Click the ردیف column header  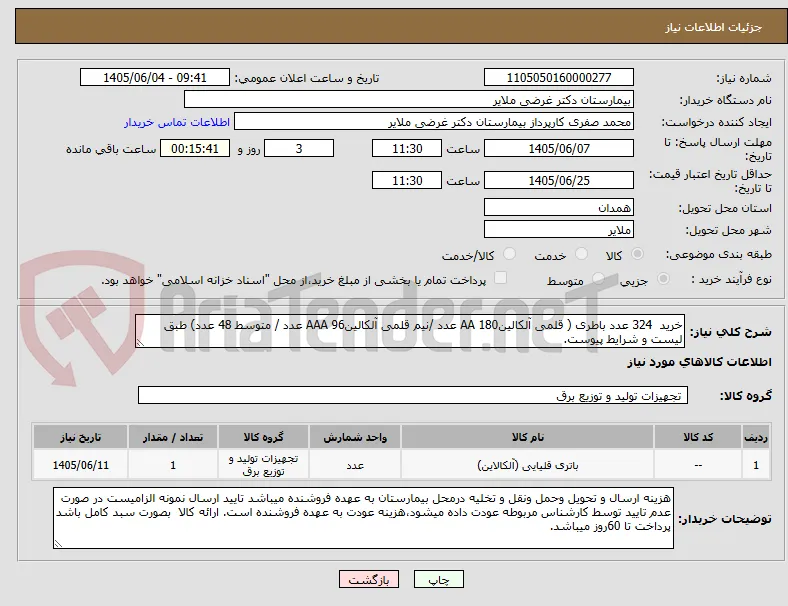(x=755, y=437)
